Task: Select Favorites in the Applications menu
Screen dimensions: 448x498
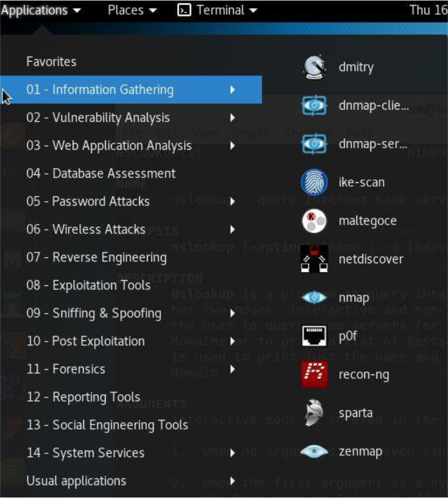Action: click(x=51, y=61)
